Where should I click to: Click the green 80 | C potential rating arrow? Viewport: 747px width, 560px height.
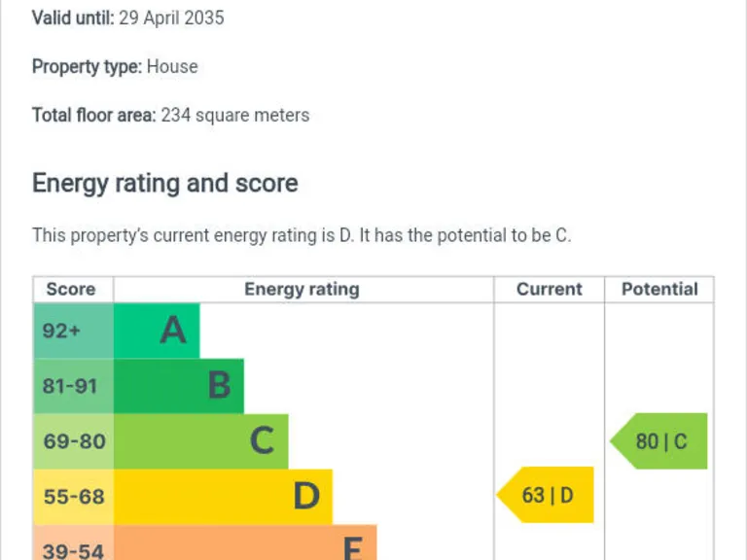click(658, 441)
